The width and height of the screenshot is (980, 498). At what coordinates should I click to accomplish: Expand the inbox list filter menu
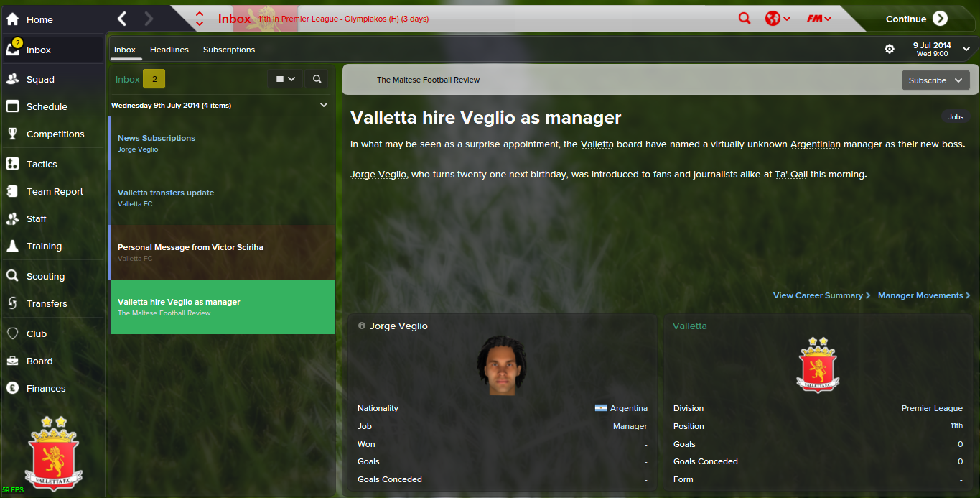(285, 79)
